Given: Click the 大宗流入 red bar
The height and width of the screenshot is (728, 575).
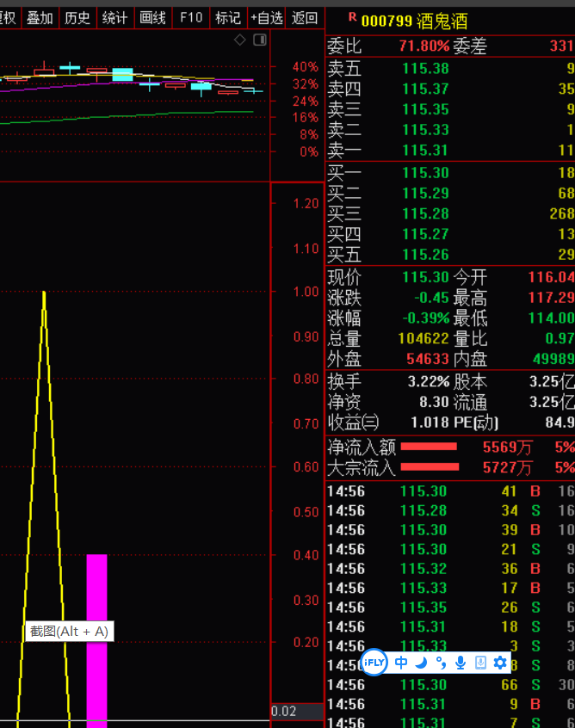Looking at the screenshot, I should 430,467.
